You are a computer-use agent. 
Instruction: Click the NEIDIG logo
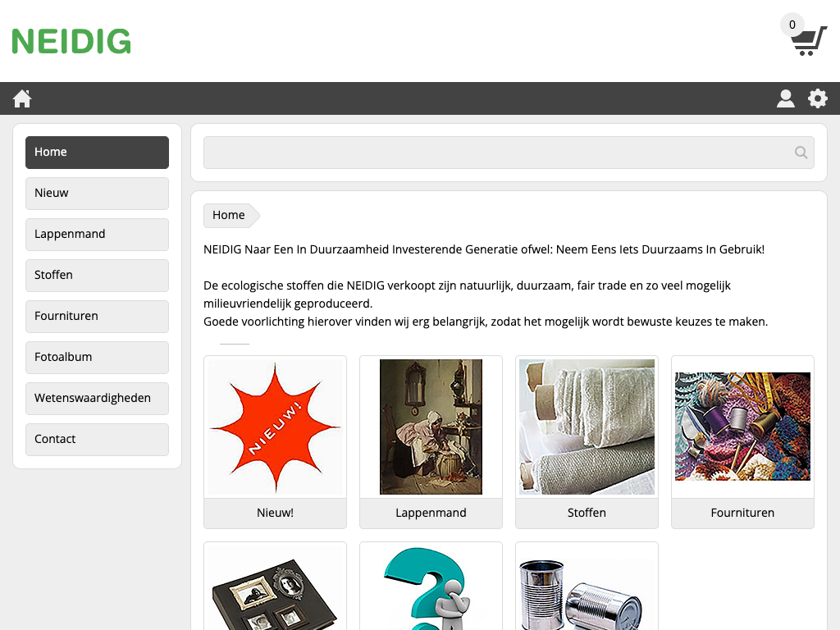point(71,41)
